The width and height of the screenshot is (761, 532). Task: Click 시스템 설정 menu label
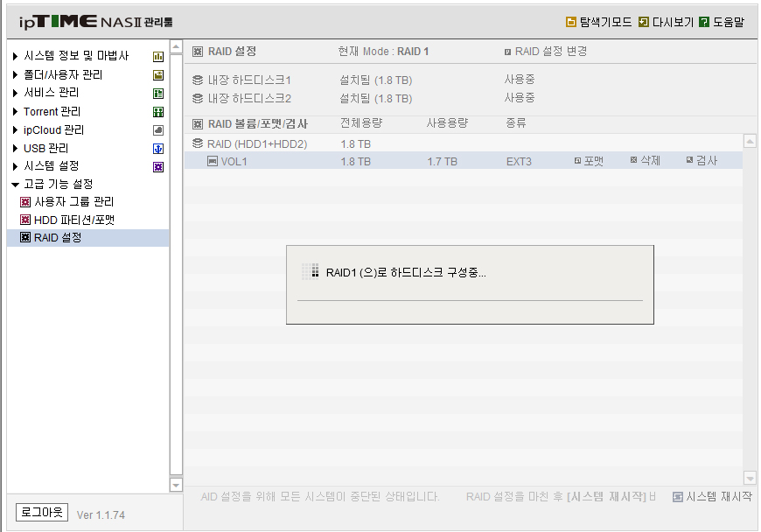52,166
